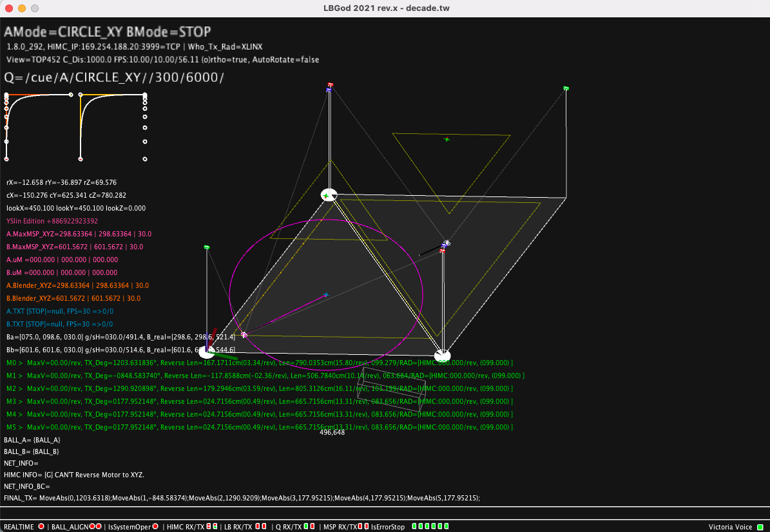
Task: Select red bottom point of left curve
Action: (6, 159)
